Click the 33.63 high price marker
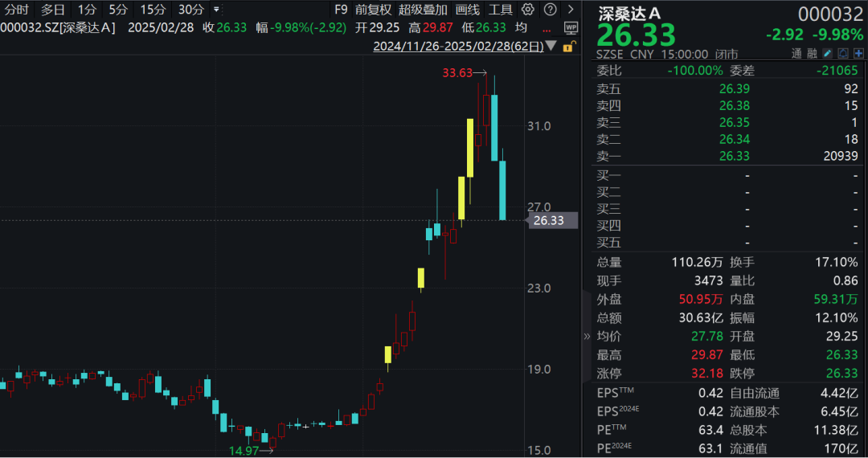This screenshot has width=868, height=458. point(457,72)
